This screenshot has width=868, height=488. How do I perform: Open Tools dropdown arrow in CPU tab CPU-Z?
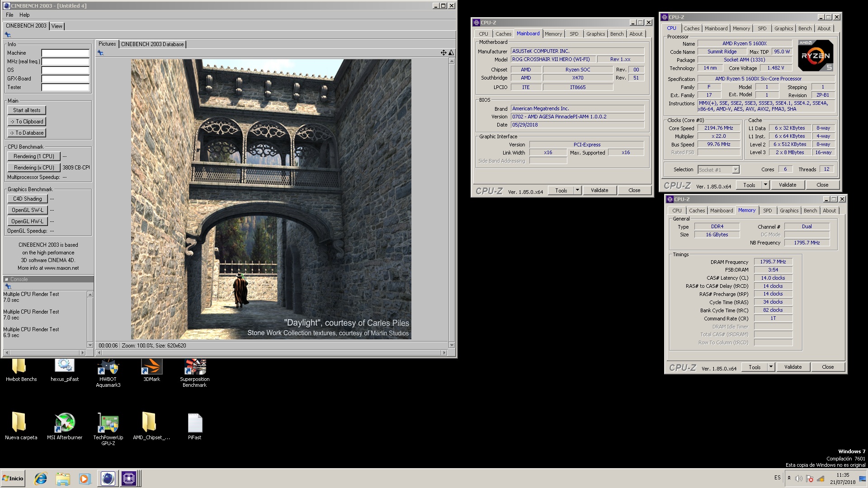pyautogui.click(x=765, y=185)
